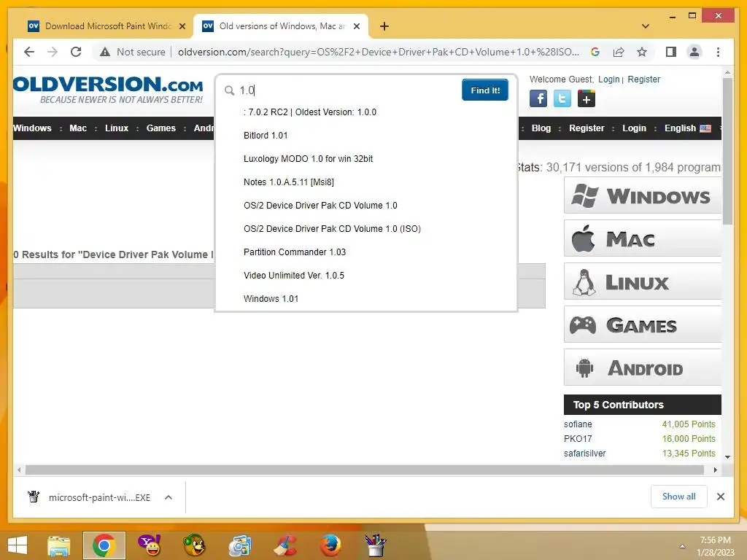Select OS/2 Device Driver Pak CD Volume 1.0
Image resolution: width=747 pixels, height=560 pixels.
(320, 205)
